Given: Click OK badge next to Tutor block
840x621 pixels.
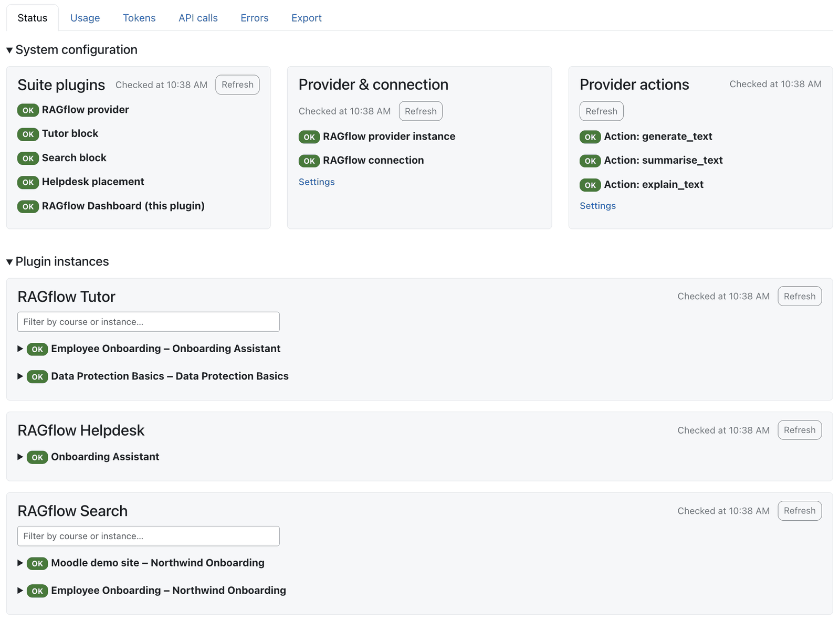Looking at the screenshot, I should (x=28, y=134).
